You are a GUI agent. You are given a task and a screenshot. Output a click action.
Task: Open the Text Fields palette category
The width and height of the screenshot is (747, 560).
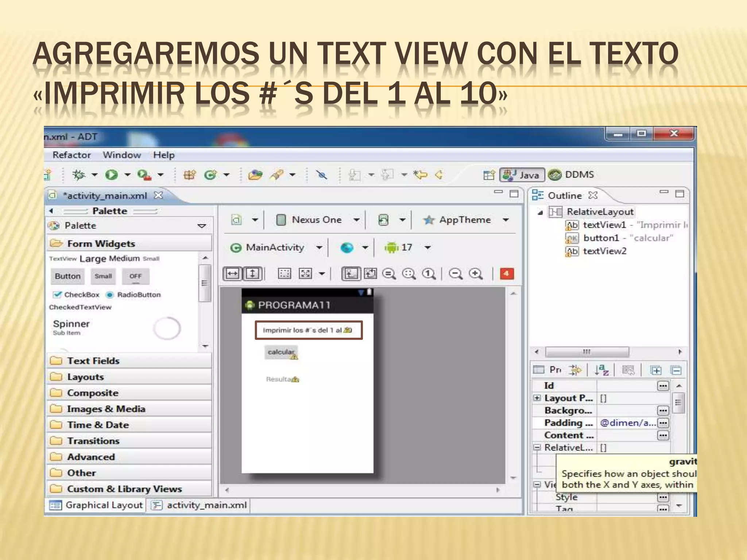(129, 361)
